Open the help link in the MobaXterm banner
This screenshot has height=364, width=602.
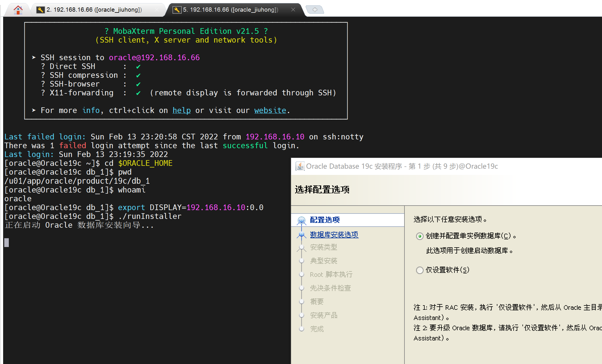pos(181,110)
